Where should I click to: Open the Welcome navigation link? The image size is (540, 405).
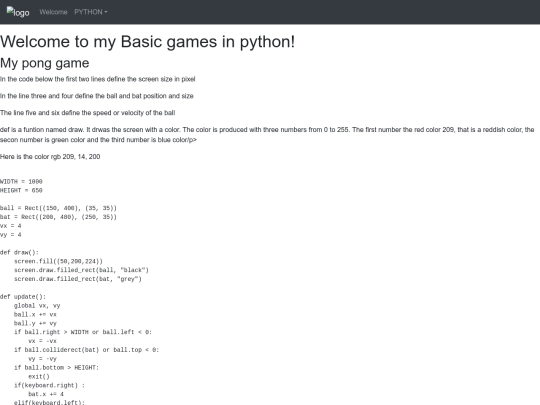[x=53, y=12]
